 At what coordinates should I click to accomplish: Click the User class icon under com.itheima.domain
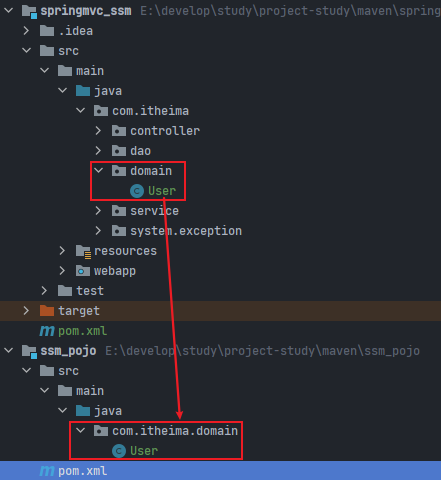click(x=119, y=451)
